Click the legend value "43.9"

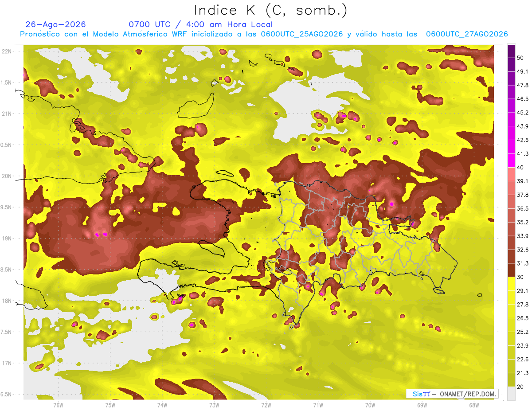click(x=523, y=126)
